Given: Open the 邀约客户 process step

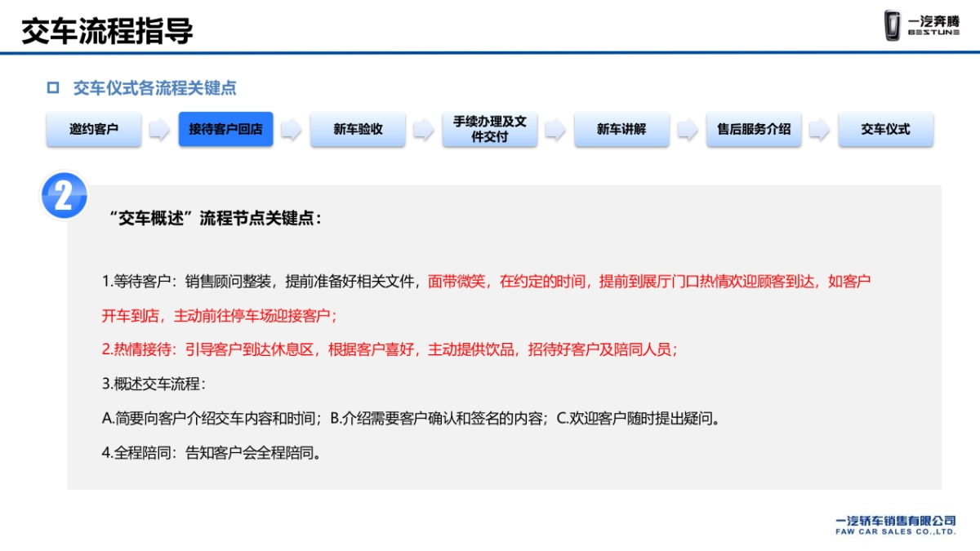Looking at the screenshot, I should [93, 130].
